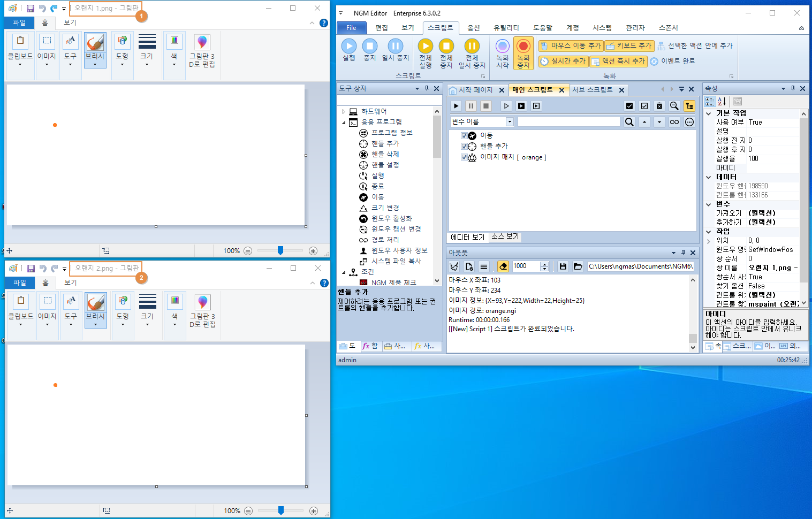Viewport: 812px width, 519px height.
Task: Click the search magnifier beside the search field
Action: pyautogui.click(x=629, y=122)
